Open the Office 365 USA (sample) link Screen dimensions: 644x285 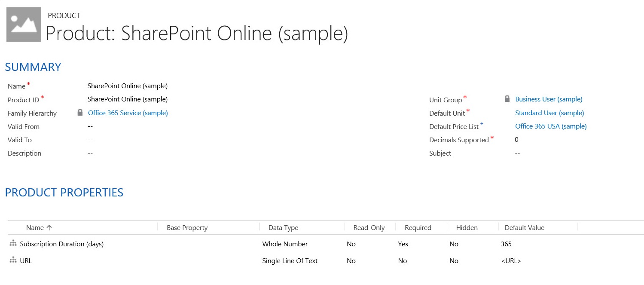pos(551,126)
